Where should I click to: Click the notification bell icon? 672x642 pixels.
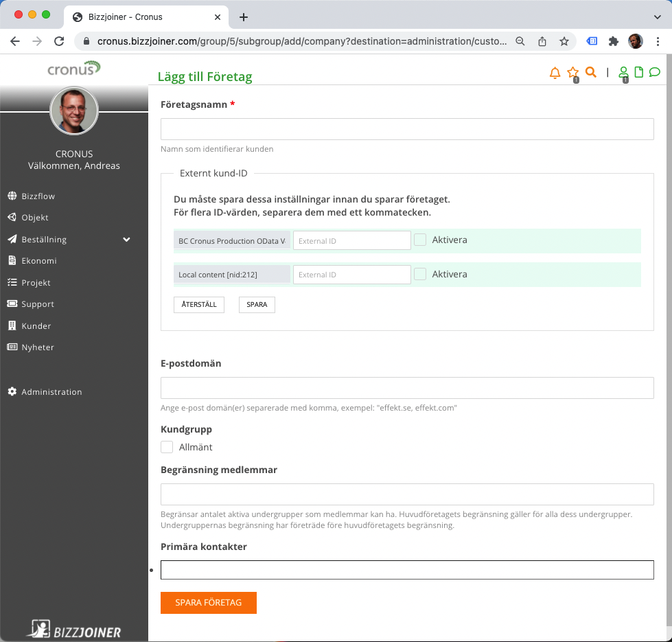click(x=555, y=73)
